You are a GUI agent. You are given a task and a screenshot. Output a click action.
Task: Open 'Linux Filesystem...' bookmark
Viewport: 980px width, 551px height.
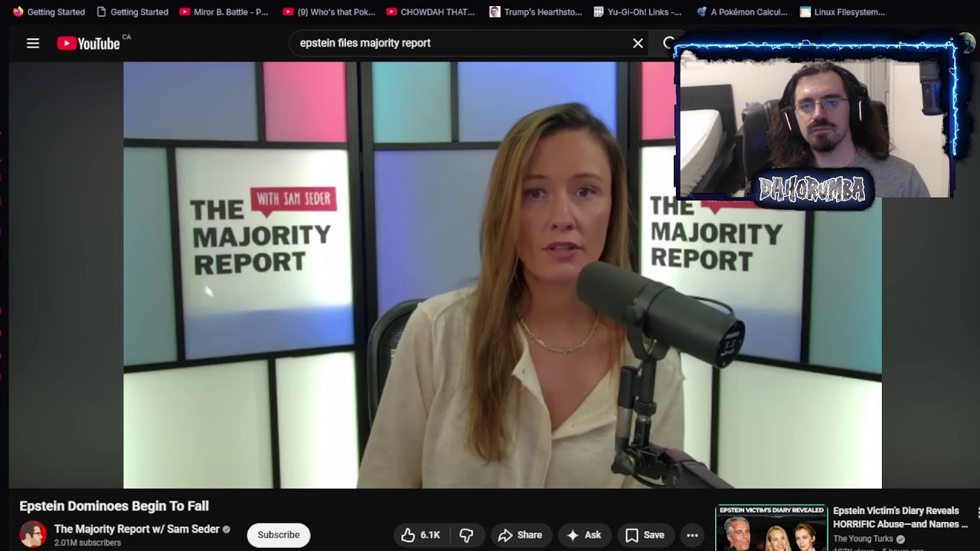coord(842,12)
